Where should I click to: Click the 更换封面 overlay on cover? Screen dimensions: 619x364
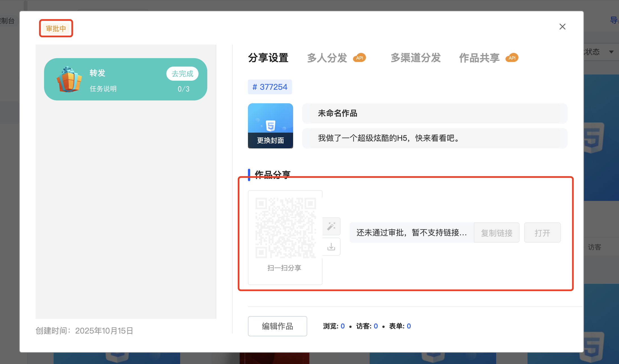270,140
